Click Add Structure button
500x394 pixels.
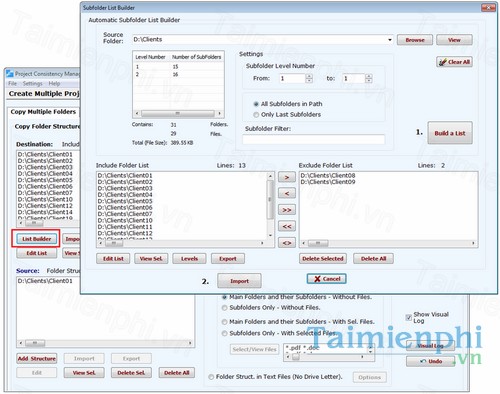[37, 359]
